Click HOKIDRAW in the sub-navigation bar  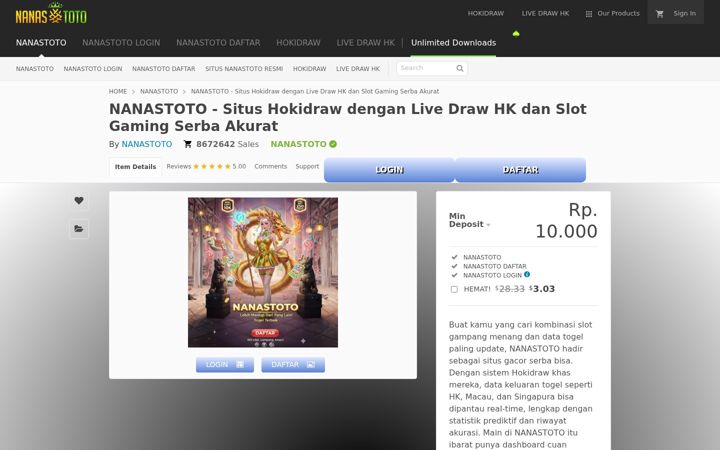pyautogui.click(x=309, y=69)
